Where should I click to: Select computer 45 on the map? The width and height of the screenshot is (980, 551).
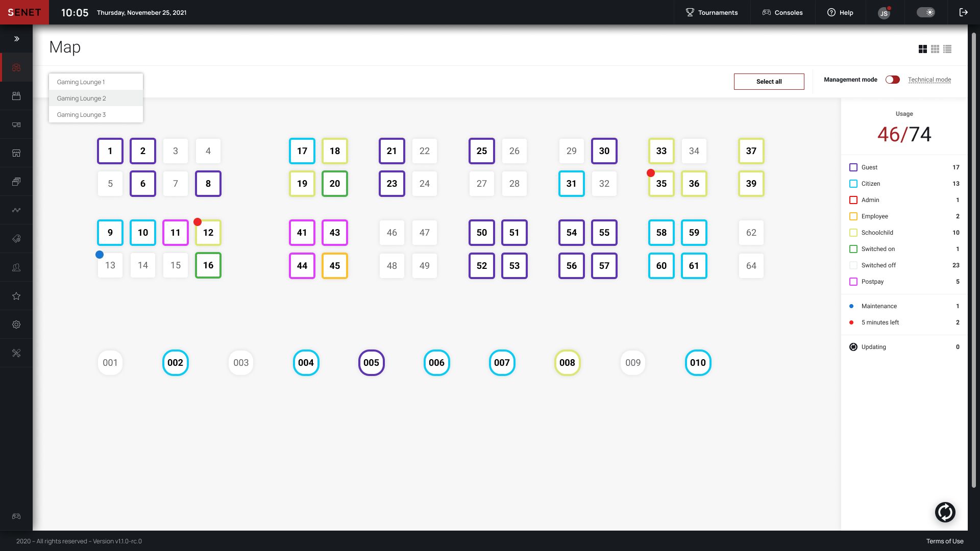[334, 265]
